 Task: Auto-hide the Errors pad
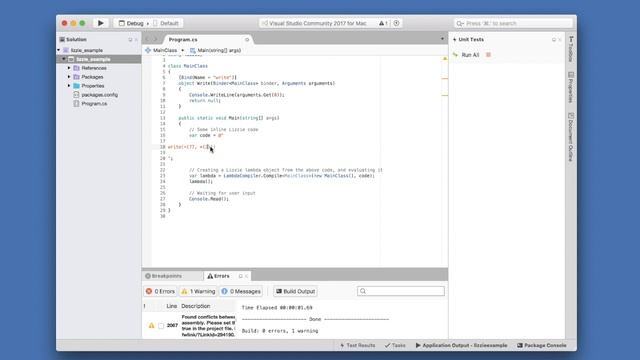[x=240, y=276]
